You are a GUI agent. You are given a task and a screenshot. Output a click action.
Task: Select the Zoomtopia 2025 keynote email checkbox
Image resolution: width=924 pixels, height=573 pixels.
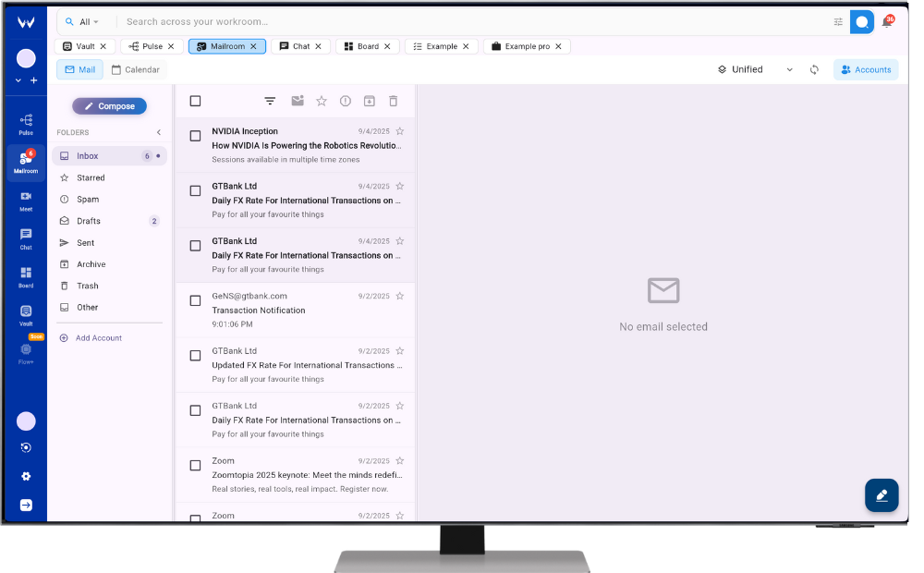[x=195, y=466]
